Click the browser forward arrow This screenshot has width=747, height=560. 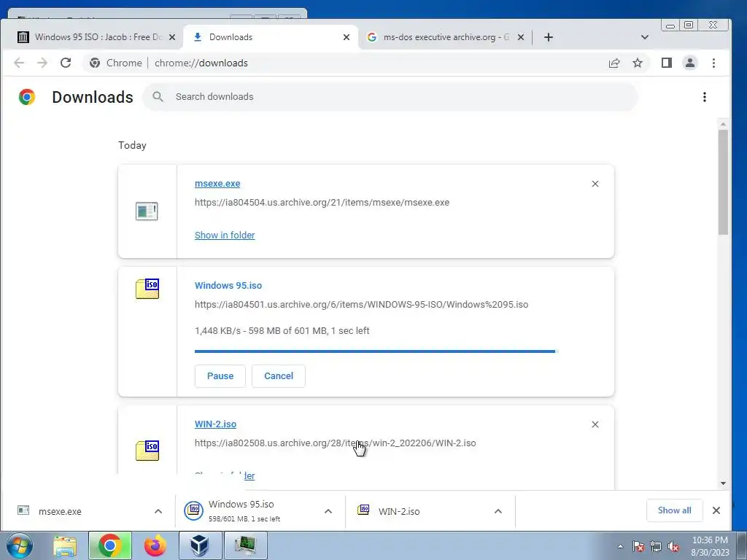coord(42,63)
